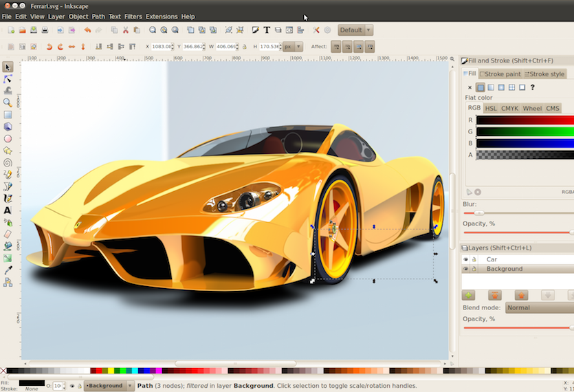Click the Red channel color bar
This screenshot has width=574, height=392.
[525, 120]
